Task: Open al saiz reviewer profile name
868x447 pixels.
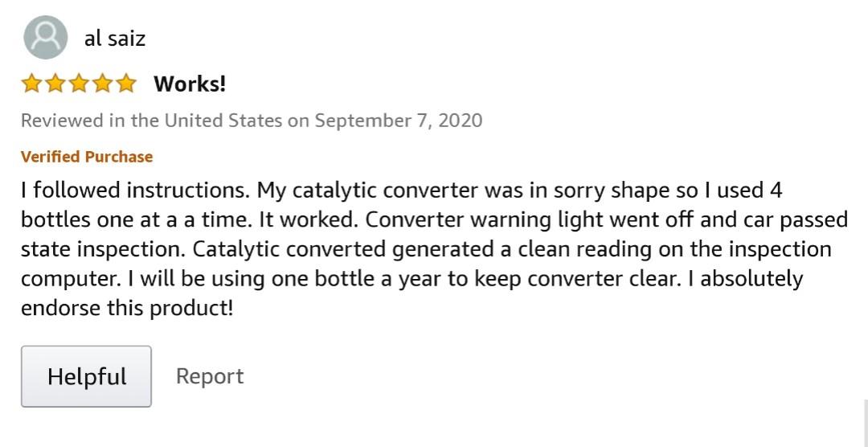Action: [x=115, y=39]
